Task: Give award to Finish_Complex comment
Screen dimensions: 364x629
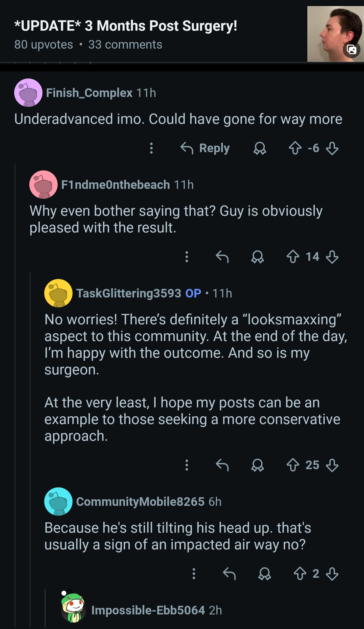Action: 260,148
